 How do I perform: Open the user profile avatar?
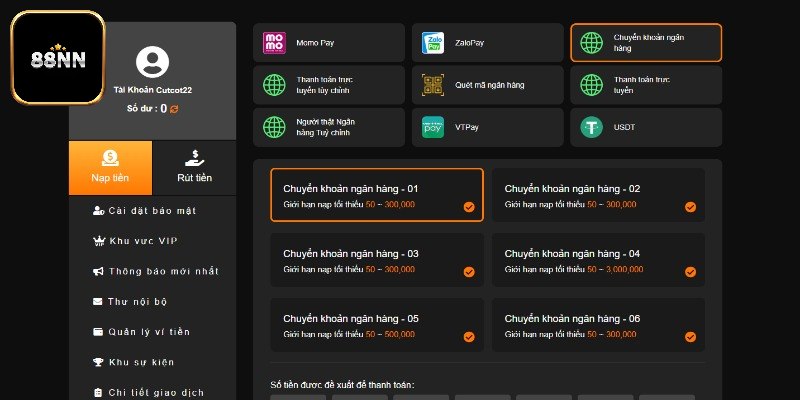tap(153, 62)
